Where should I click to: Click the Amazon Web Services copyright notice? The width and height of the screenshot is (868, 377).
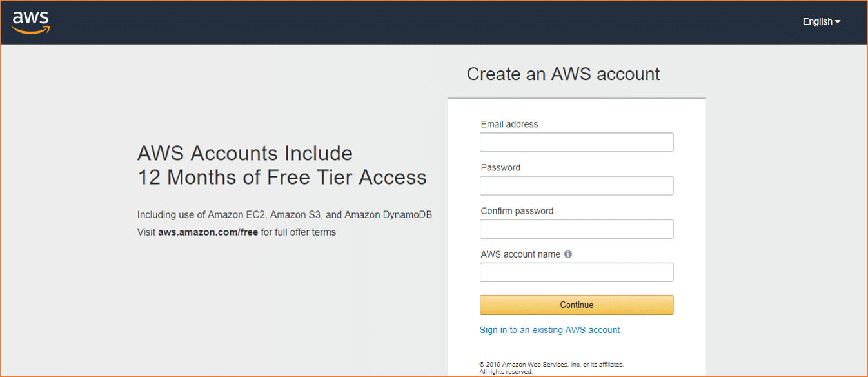[x=552, y=368]
